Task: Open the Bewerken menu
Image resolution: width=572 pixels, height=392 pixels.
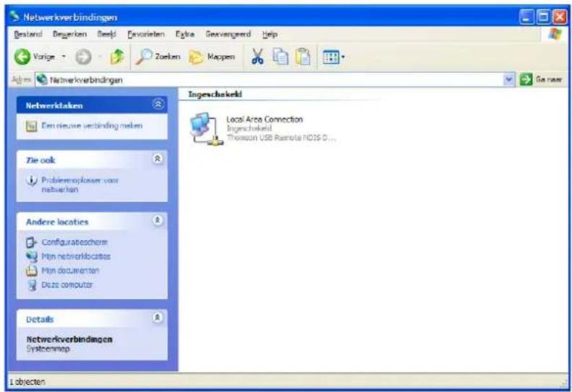Action: (69, 34)
